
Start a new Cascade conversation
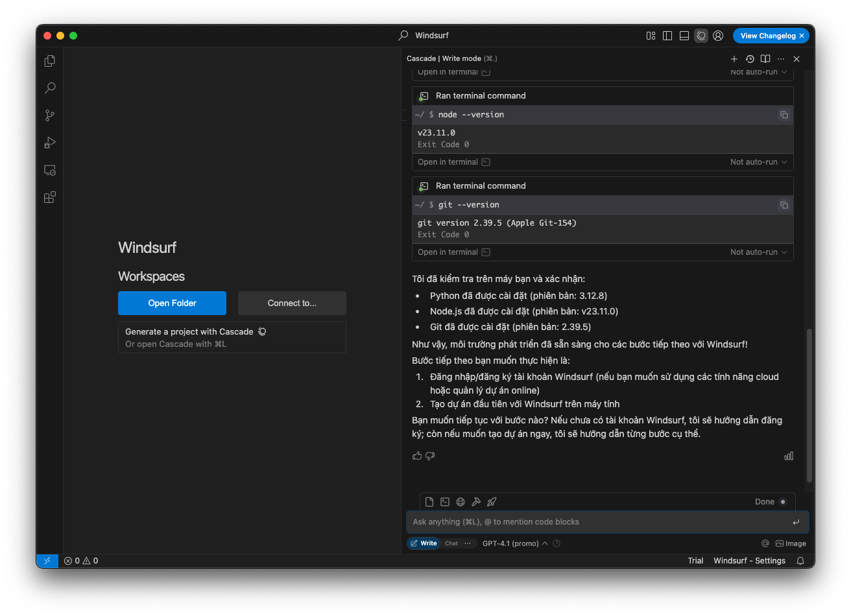(x=734, y=59)
